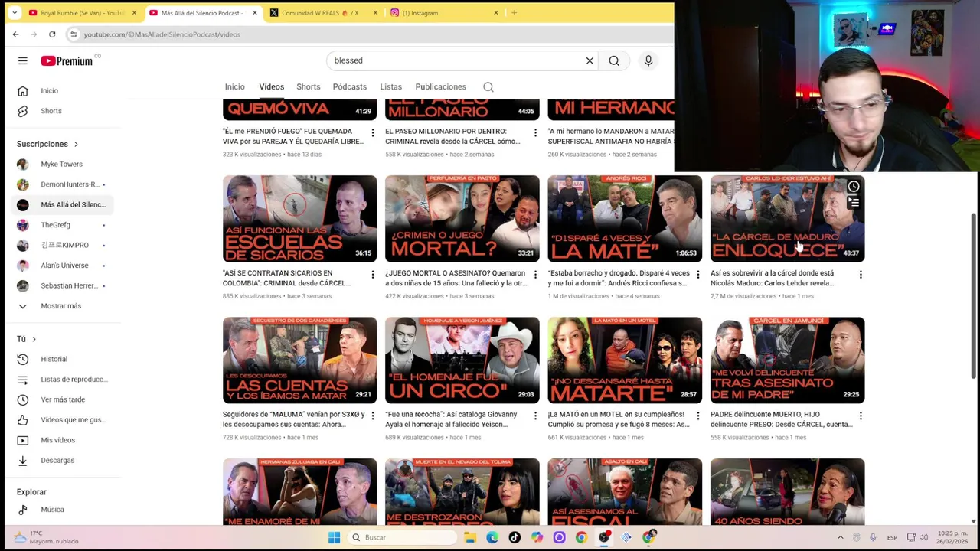Screen dimensions: 980x551
Task: Click the Windows taskbar search box
Action: 402,537
